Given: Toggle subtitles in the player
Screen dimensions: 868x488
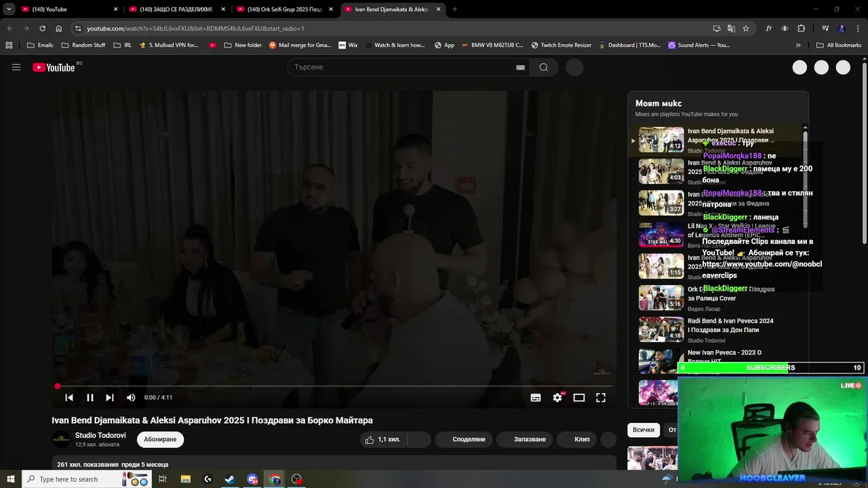Looking at the screenshot, I should (x=536, y=398).
